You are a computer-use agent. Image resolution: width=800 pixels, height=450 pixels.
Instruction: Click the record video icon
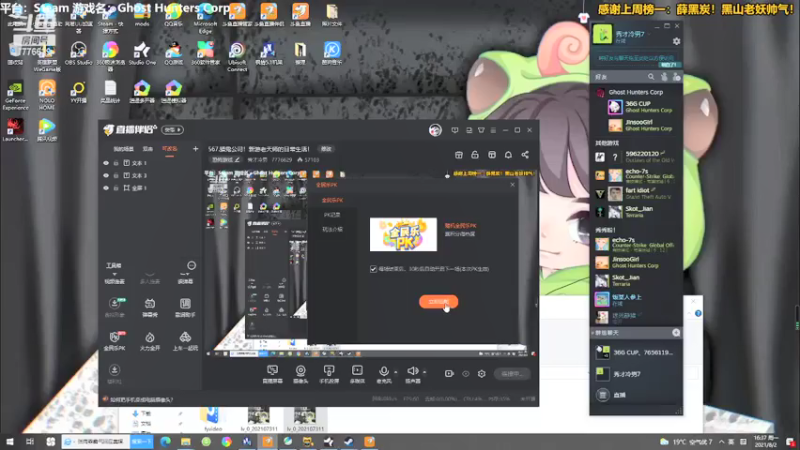[x=449, y=374]
